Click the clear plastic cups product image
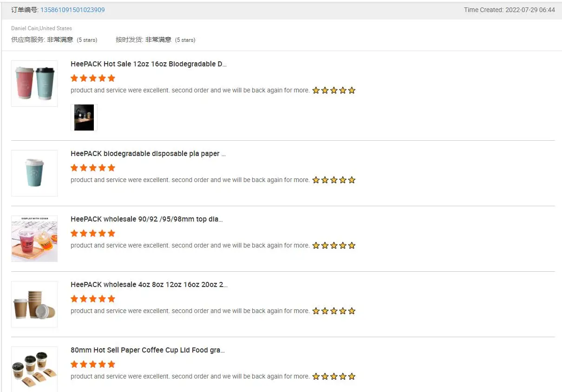The width and height of the screenshot is (562, 392). click(34, 239)
